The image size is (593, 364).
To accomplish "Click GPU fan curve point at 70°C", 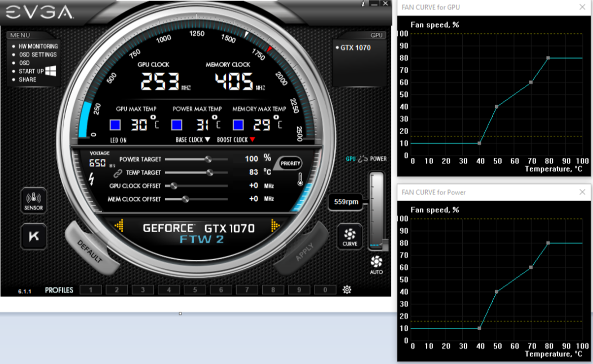I will coord(531,82).
